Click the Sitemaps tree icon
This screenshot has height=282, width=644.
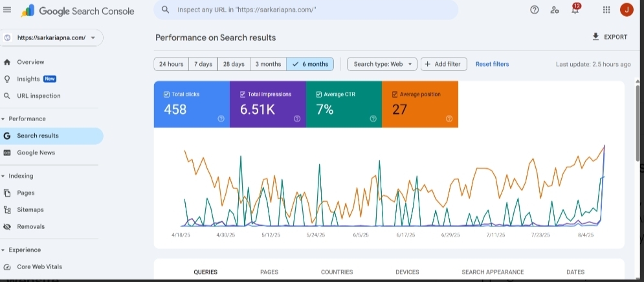pyautogui.click(x=6, y=210)
